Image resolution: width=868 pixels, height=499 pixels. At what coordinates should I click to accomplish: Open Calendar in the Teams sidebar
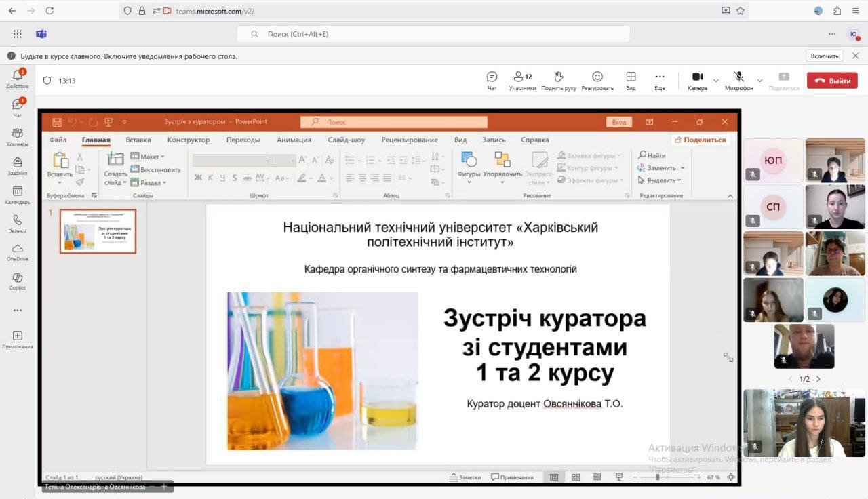tap(18, 195)
